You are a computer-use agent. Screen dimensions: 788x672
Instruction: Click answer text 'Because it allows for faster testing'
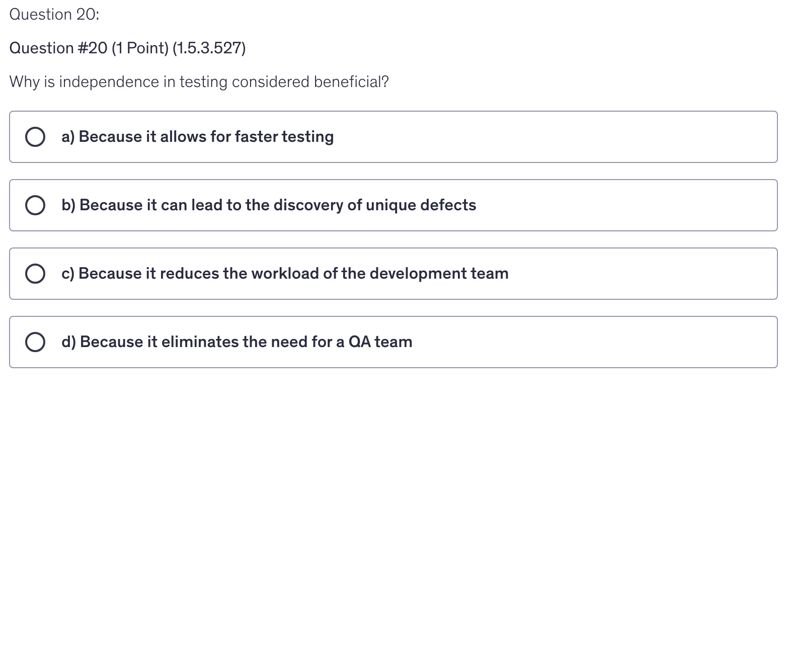(206, 137)
